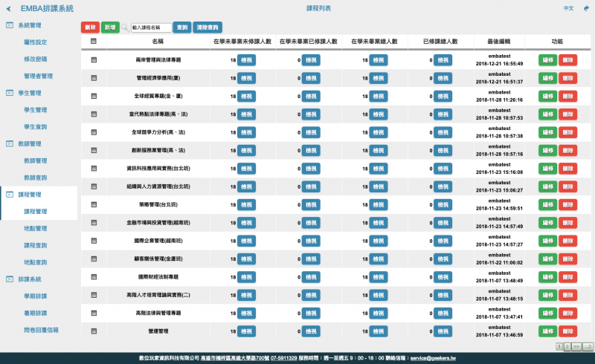Click the magnifier icon beside the search box

pos(124,27)
